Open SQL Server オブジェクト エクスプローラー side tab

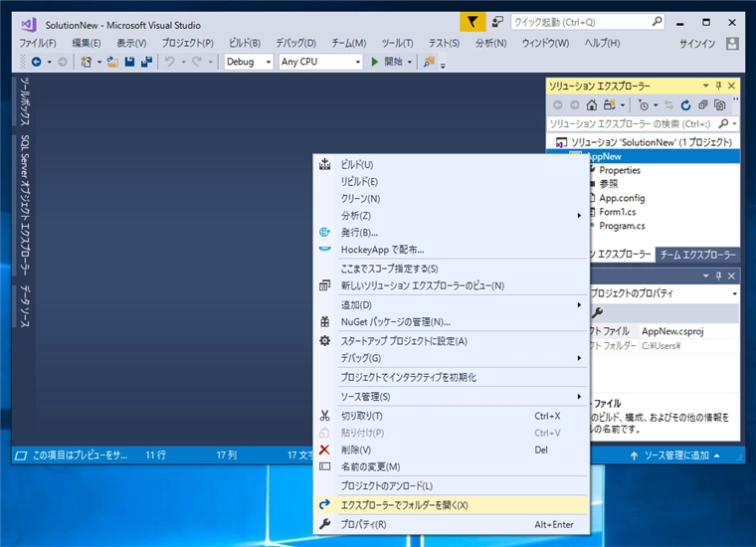pos(25,205)
